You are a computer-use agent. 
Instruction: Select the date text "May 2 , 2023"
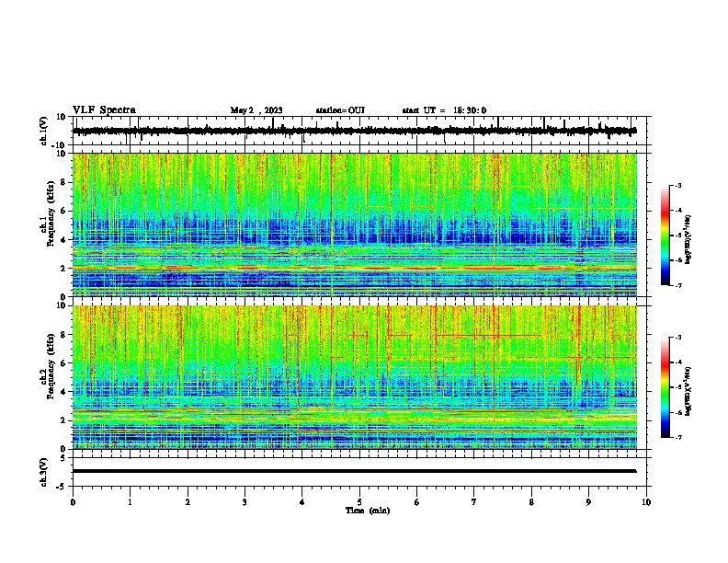[256, 110]
